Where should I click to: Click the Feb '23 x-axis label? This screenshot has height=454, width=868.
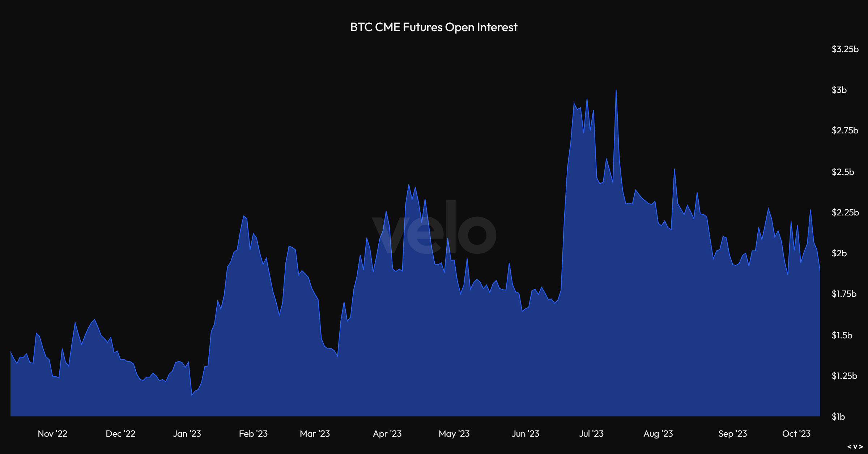[x=253, y=434]
